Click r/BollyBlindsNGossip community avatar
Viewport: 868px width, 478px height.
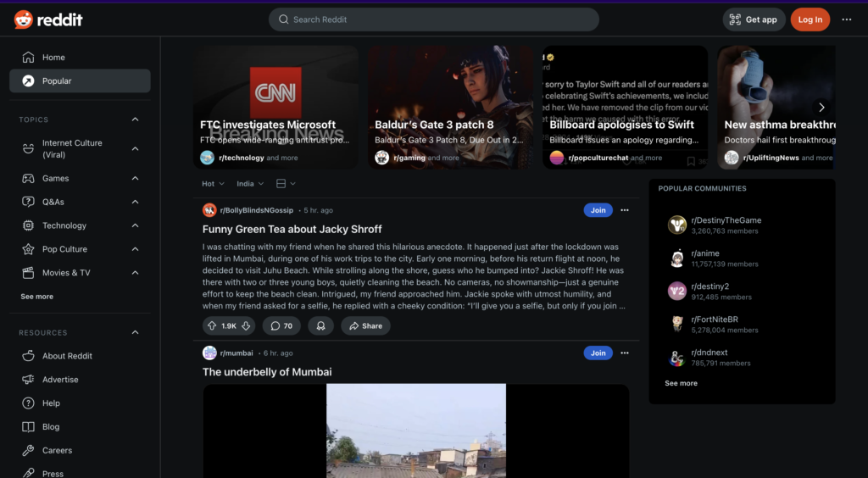point(209,210)
